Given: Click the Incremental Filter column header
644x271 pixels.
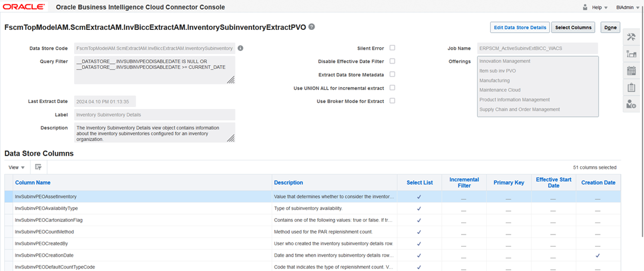Looking at the screenshot, I should point(464,182).
